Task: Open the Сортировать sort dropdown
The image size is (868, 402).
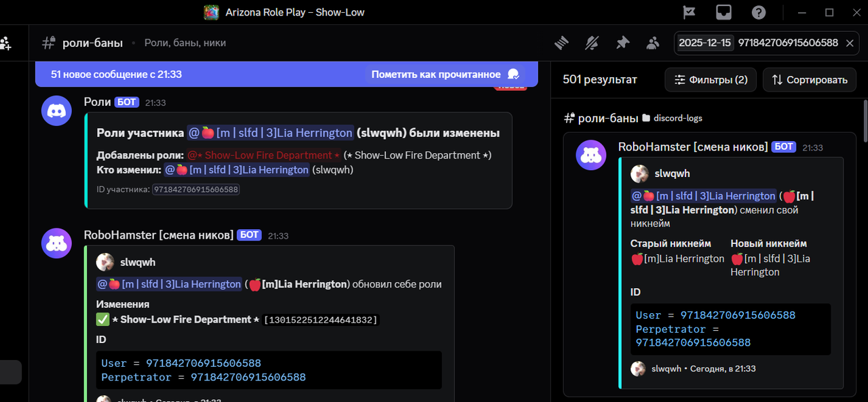Action: (810, 80)
